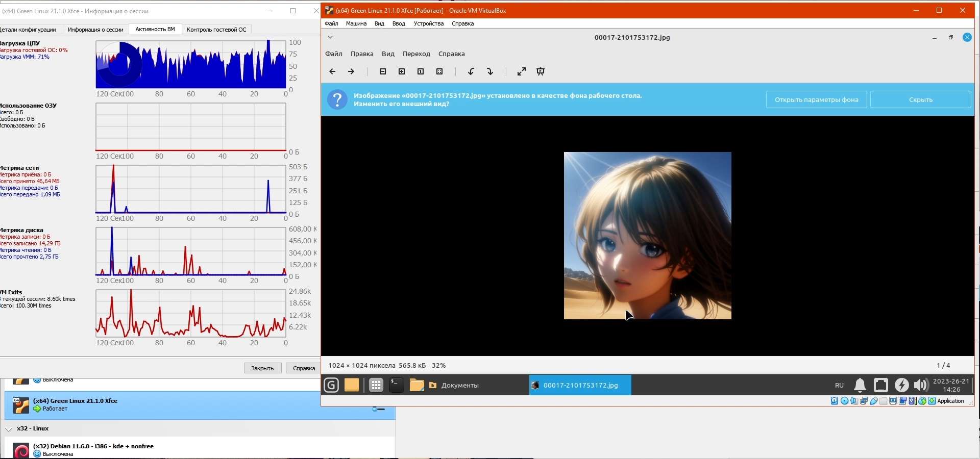Expand the image viewer window menu chevron
980x459 pixels.
pyautogui.click(x=330, y=37)
